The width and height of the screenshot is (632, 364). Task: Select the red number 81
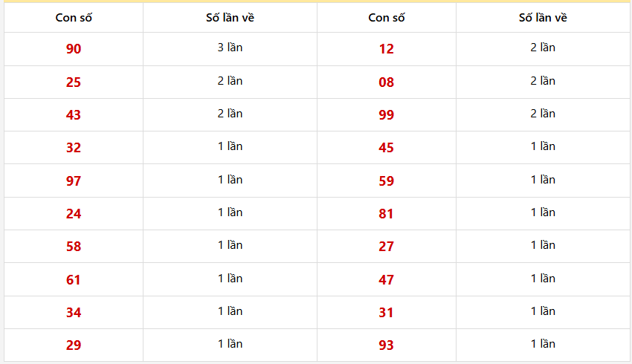click(x=386, y=213)
